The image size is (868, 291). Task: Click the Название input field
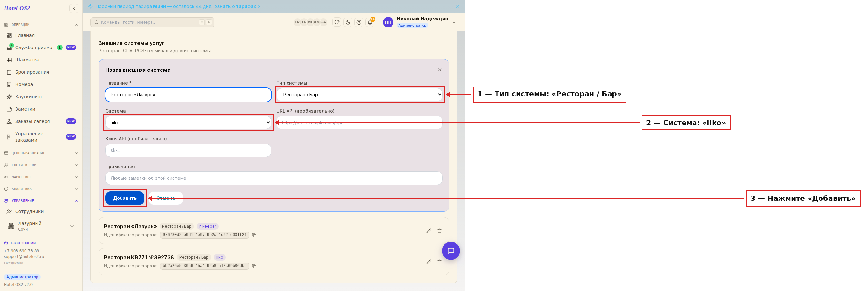click(188, 95)
